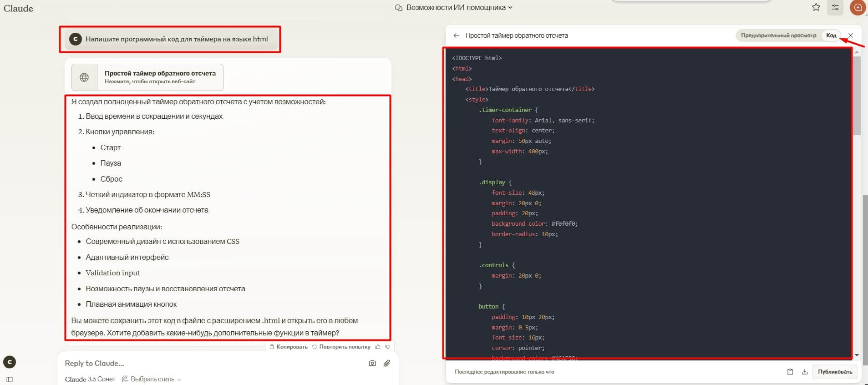Give the response a thumbs up
Screen dimensions: 868x385
click(x=378, y=347)
